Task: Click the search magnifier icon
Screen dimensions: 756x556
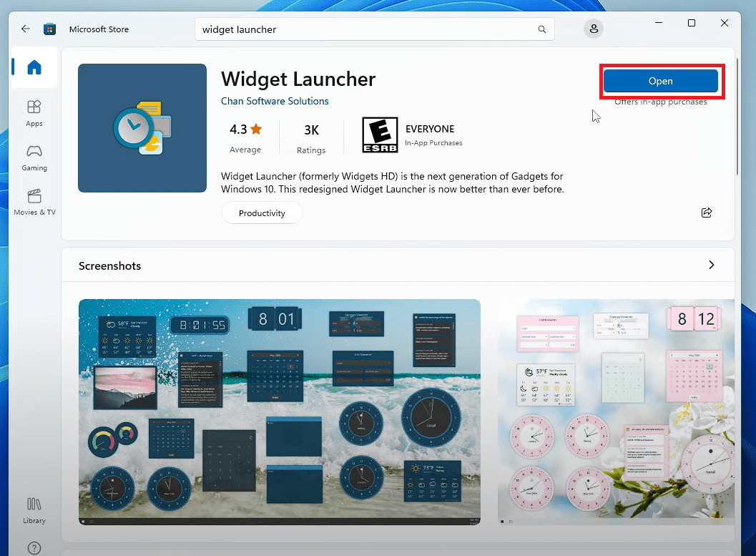Action: 541,29
